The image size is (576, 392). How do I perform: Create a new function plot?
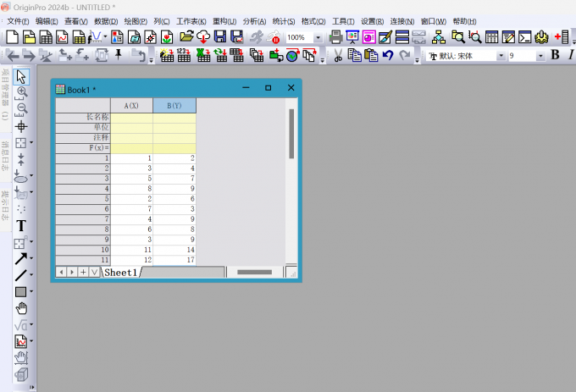(96, 37)
